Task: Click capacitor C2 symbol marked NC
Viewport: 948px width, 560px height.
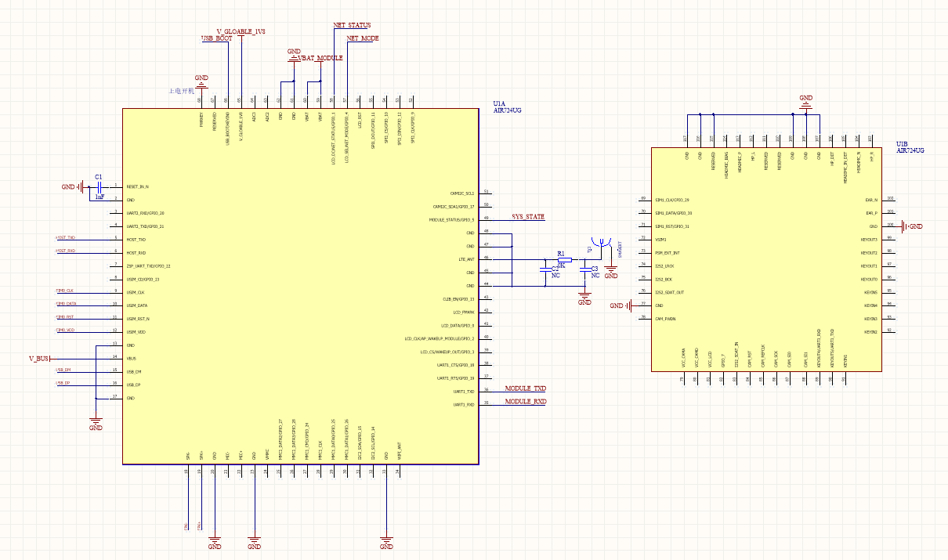Action: [546, 268]
